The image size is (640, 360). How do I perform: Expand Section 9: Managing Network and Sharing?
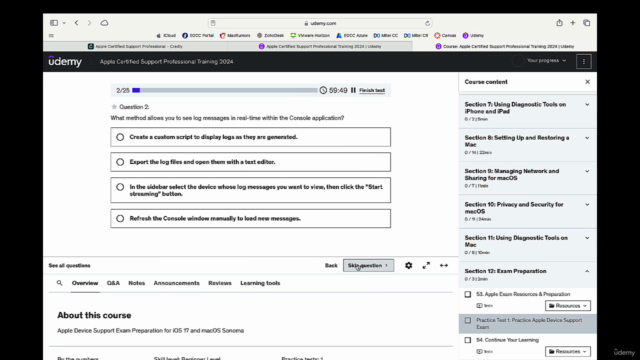pos(527,178)
